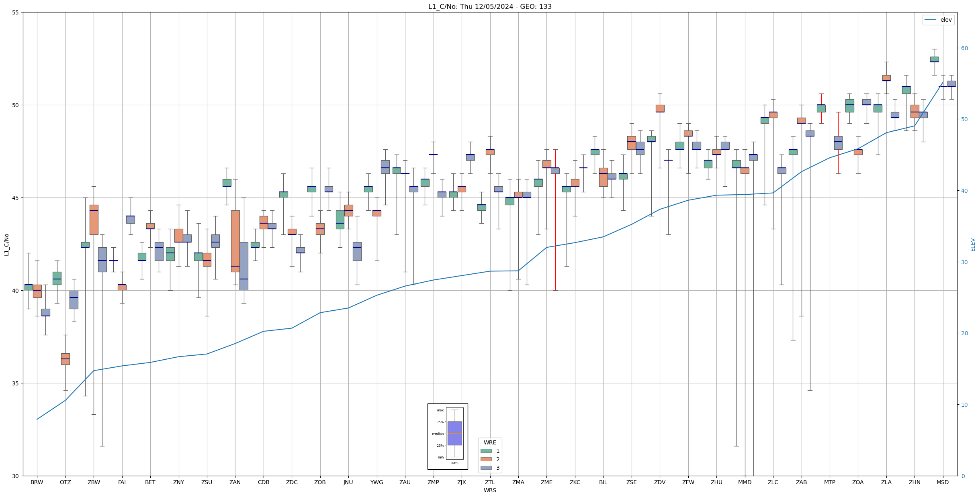Click the ELEV right axis title

pyautogui.click(x=973, y=244)
